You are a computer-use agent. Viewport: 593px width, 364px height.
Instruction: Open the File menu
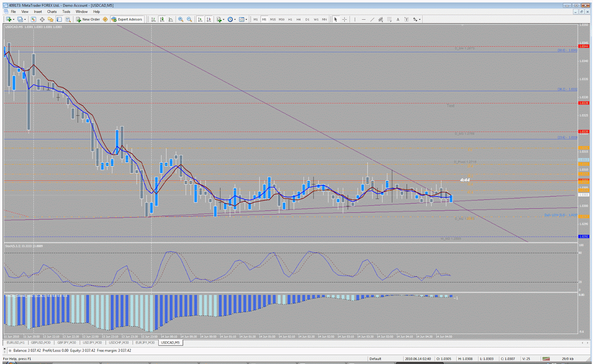click(x=13, y=11)
